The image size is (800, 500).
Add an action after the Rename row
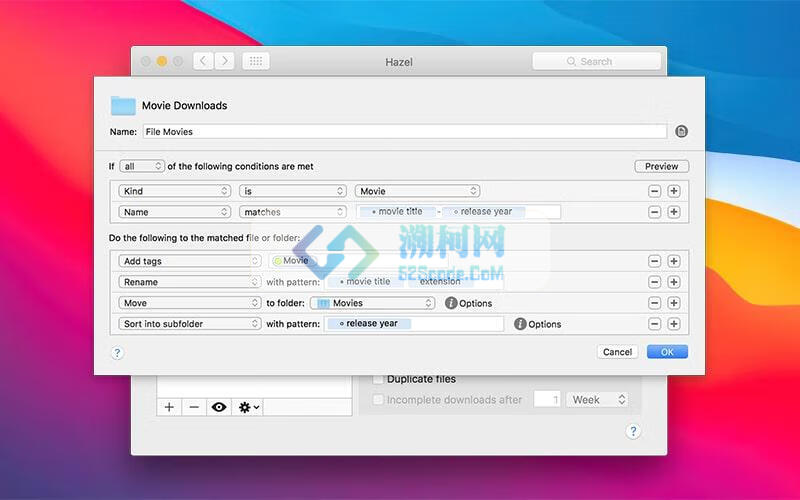coord(674,282)
